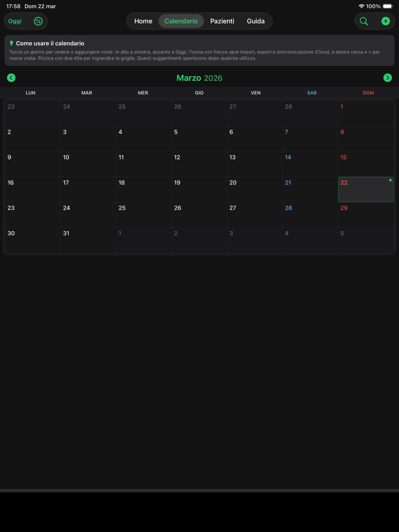Image resolution: width=399 pixels, height=532 pixels.
Task: Tap the lightbulb tip icon
Action: click(11, 43)
